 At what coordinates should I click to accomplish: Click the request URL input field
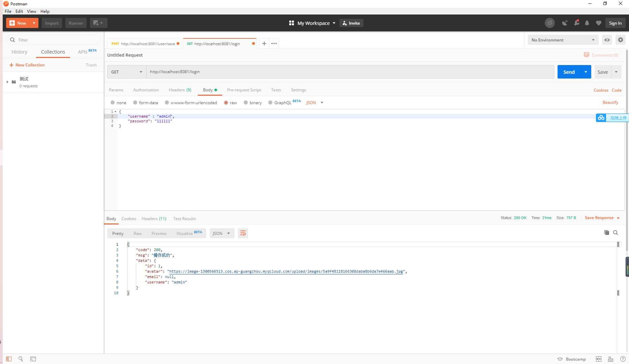pyautogui.click(x=350, y=72)
